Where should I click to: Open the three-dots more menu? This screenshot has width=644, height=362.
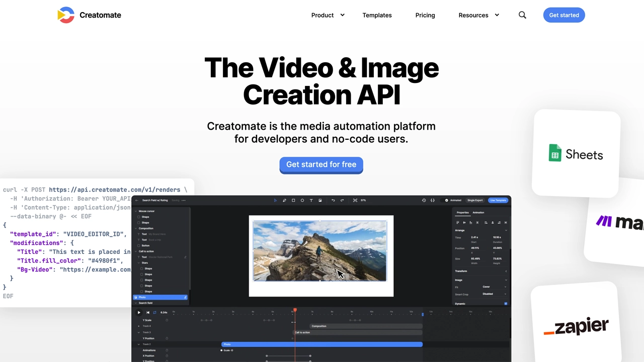(184, 200)
